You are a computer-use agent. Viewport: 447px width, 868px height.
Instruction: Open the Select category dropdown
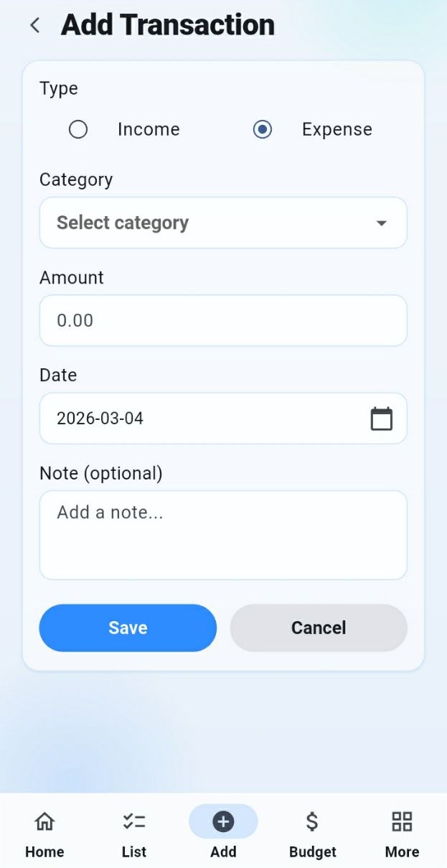point(223,223)
